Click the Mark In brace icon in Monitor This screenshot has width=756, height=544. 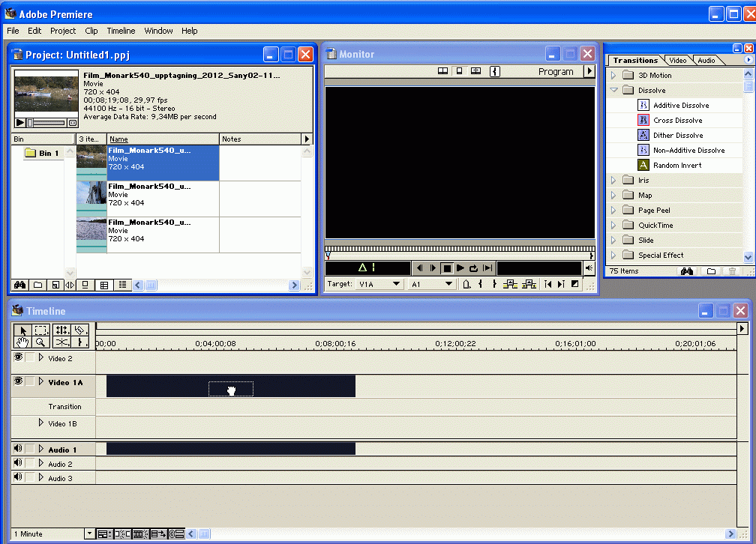click(x=480, y=284)
